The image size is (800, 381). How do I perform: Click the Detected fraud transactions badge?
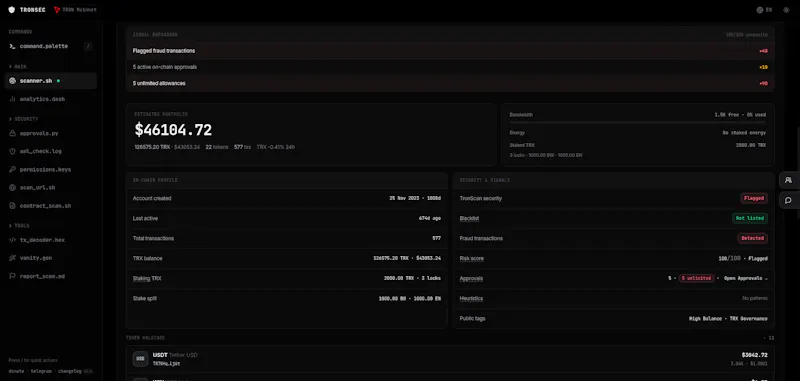click(x=753, y=238)
